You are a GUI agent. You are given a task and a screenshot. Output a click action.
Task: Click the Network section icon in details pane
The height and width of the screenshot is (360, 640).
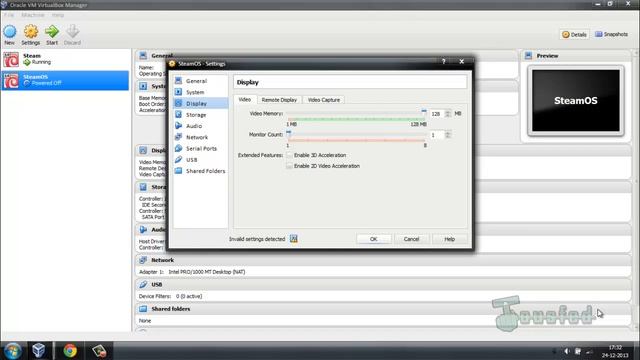click(x=143, y=260)
